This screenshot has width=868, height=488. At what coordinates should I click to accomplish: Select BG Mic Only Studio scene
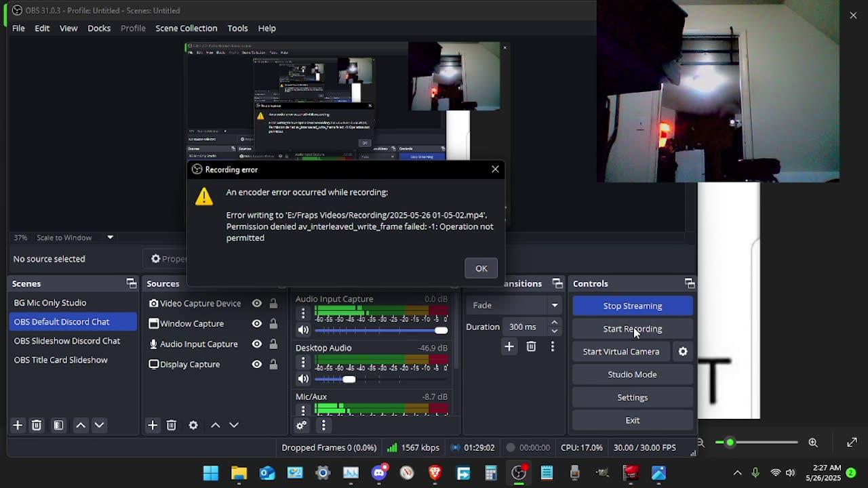click(73, 303)
